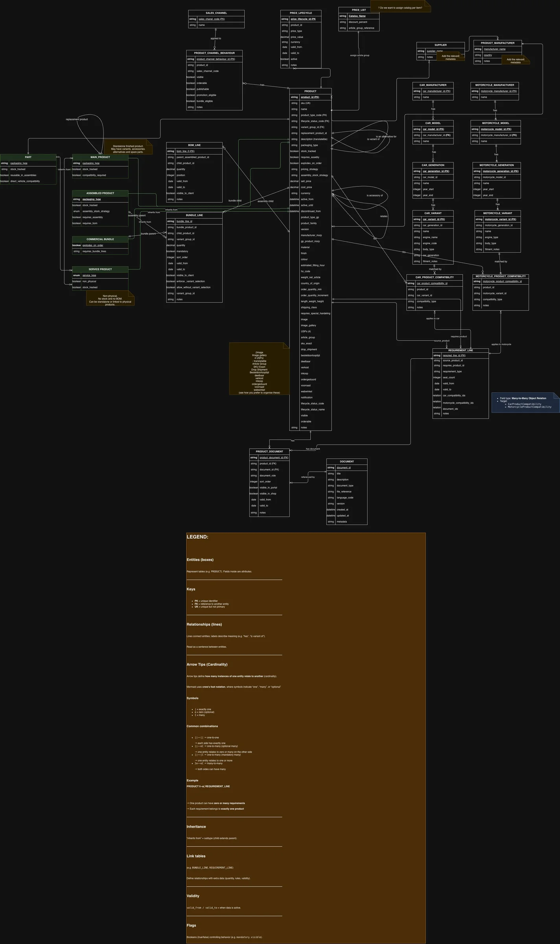This screenshot has width=560, height=944.
Task: Click the 'Link tables' legend heading
Action: click(196, 856)
